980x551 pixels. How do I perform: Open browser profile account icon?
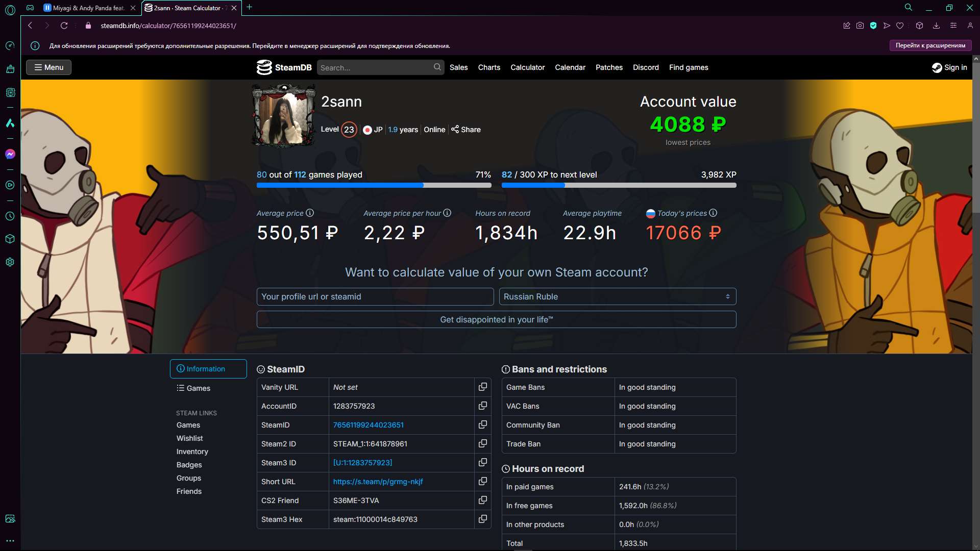[970, 26]
